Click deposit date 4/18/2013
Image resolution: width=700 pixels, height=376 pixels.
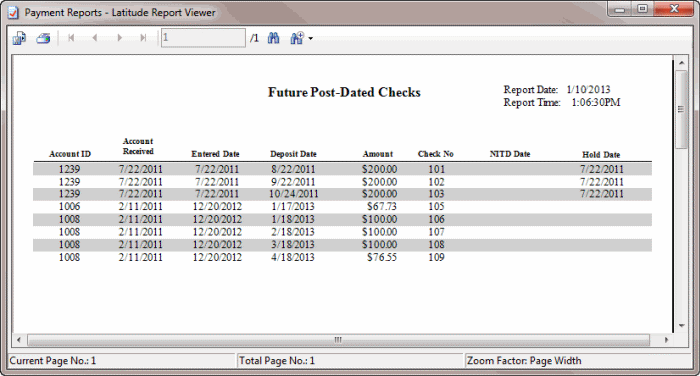coord(293,257)
